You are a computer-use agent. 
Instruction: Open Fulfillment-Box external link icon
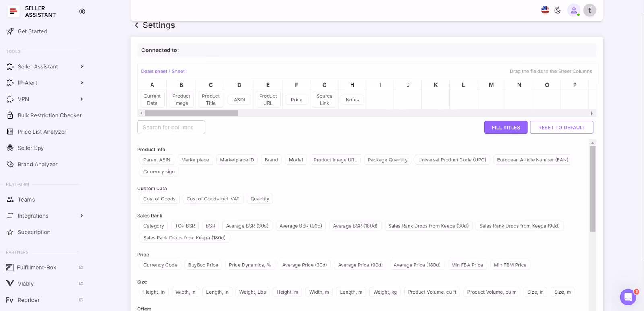[x=80, y=268]
